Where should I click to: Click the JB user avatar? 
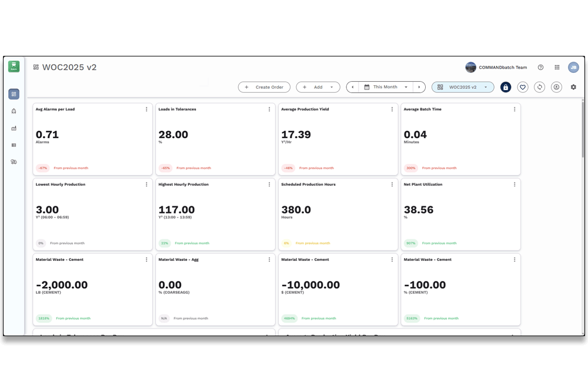tap(573, 68)
